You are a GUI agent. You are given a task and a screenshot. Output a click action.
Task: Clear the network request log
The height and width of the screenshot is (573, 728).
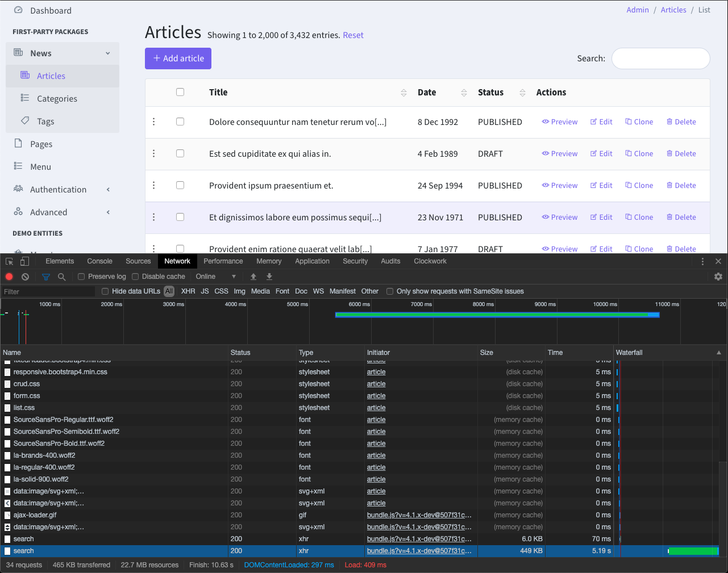[24, 276]
